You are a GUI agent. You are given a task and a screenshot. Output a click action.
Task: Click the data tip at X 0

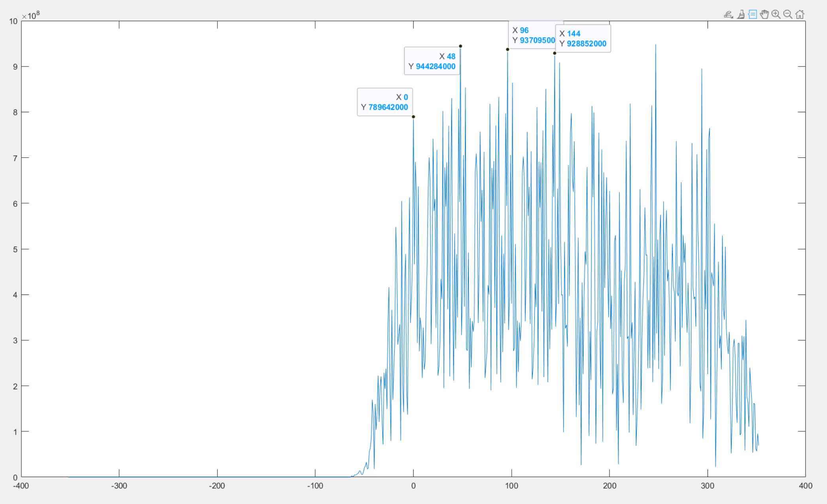point(384,102)
